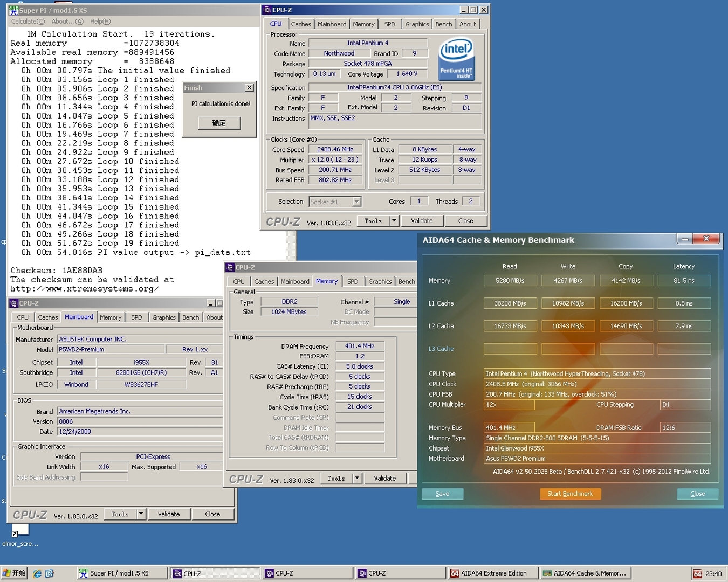Click the Checksum 1AE88DAB line

(57, 271)
